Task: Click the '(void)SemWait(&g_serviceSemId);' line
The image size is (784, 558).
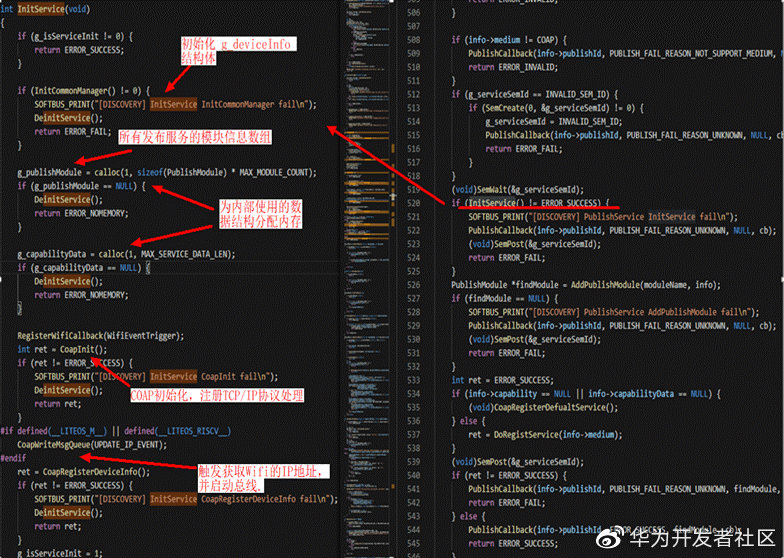Action: (518, 190)
